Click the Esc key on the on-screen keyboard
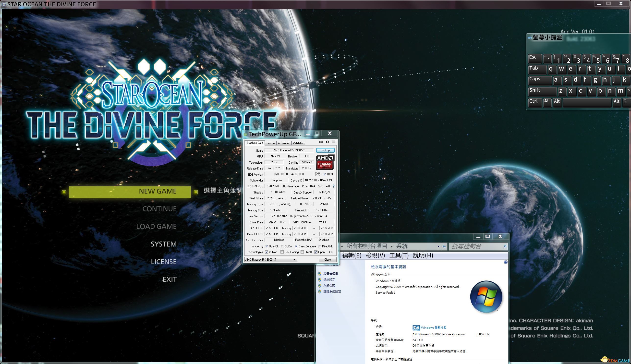Image resolution: width=631 pixels, height=364 pixels. 535,59
